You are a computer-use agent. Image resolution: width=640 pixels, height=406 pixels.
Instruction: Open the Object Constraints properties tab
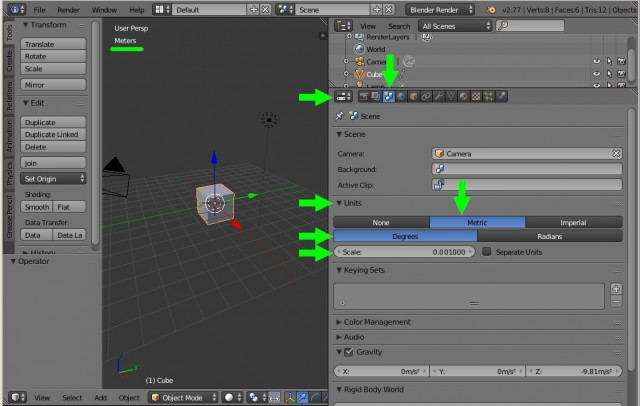pos(426,96)
